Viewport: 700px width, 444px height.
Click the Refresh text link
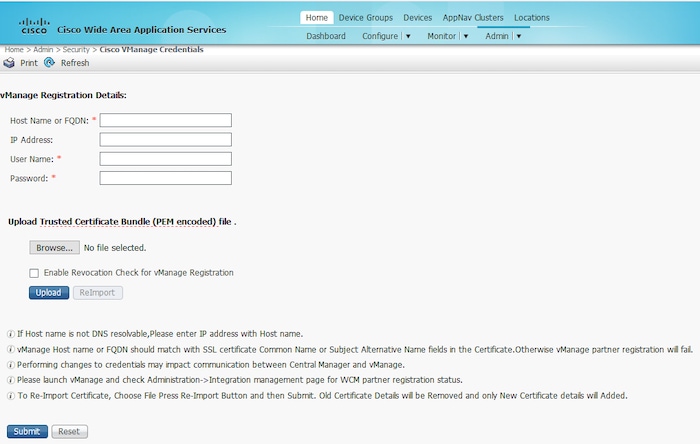75,63
